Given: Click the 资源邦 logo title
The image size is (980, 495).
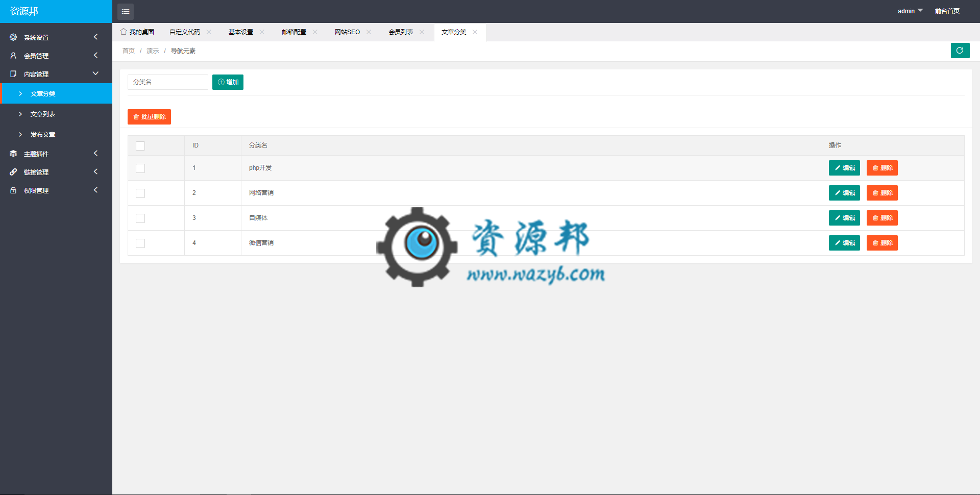Looking at the screenshot, I should (24, 11).
